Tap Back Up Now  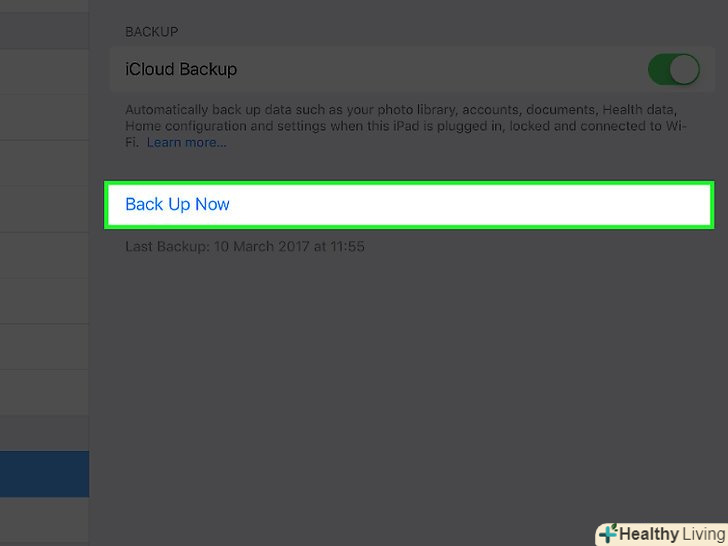click(x=177, y=204)
